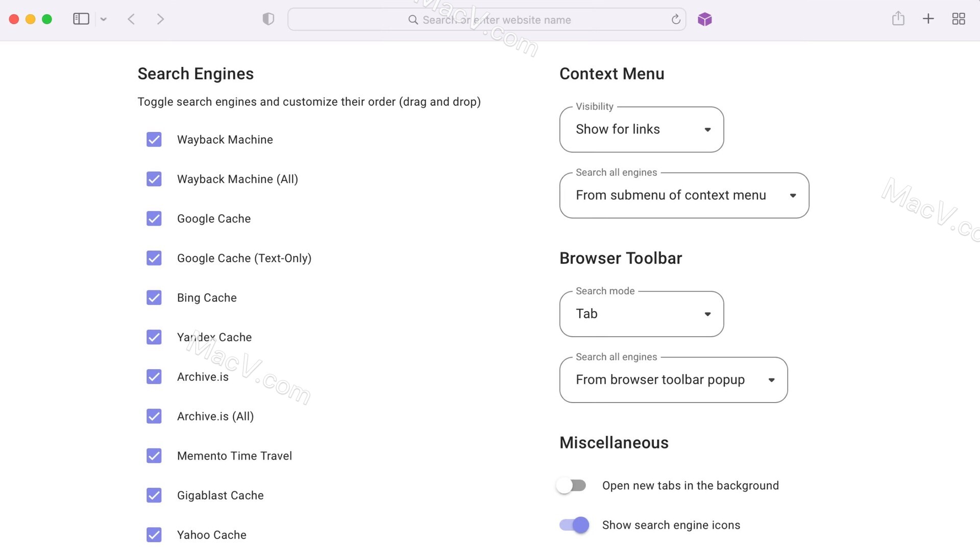
Task: Go forward with the forward arrow
Action: pyautogui.click(x=160, y=19)
